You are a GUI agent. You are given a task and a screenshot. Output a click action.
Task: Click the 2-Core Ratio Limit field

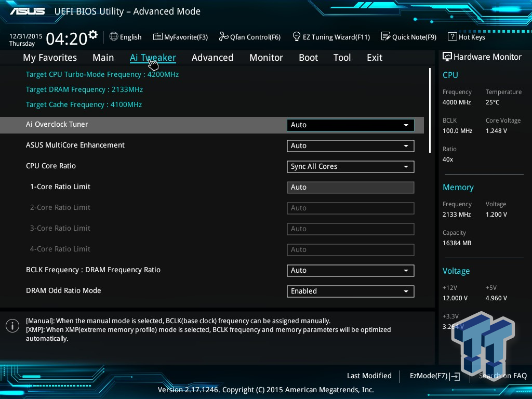coord(351,208)
